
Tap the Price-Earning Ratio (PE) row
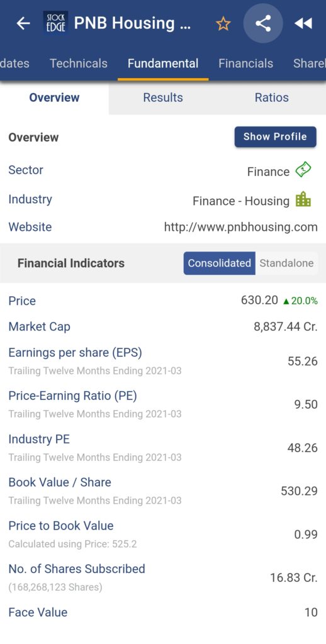(163, 404)
